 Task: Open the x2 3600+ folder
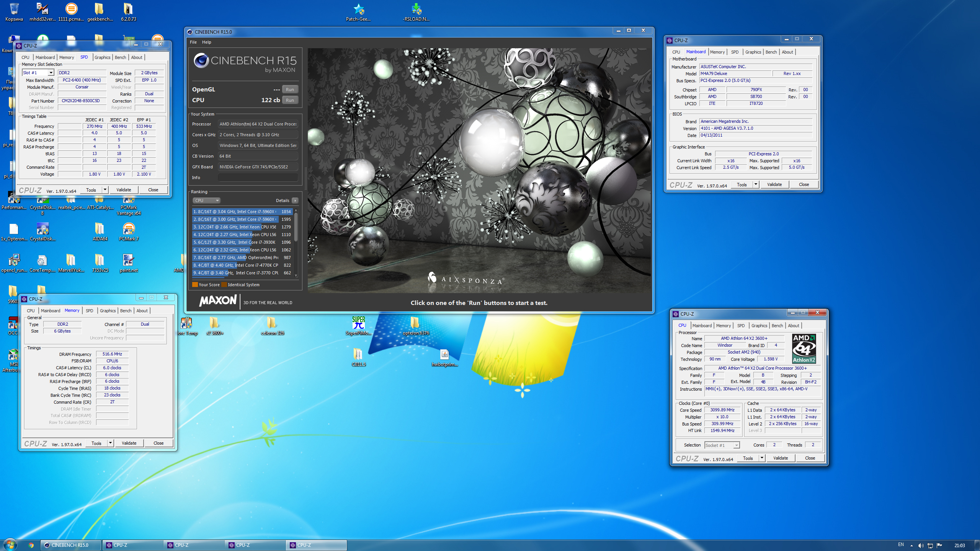214,326
